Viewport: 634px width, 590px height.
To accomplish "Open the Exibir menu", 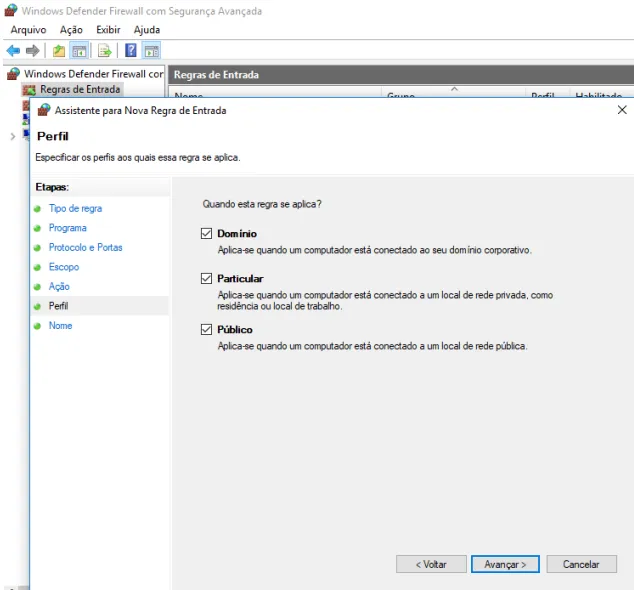I will [108, 30].
